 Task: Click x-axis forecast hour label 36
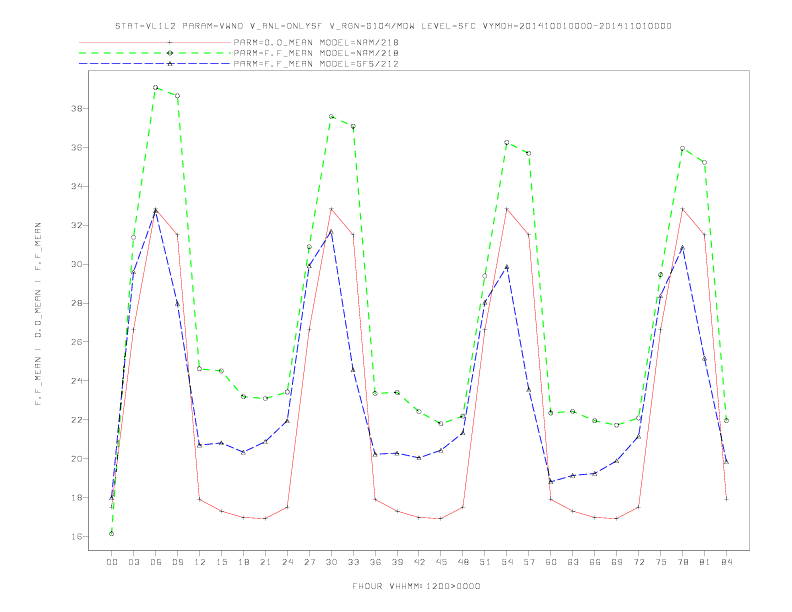point(375,562)
